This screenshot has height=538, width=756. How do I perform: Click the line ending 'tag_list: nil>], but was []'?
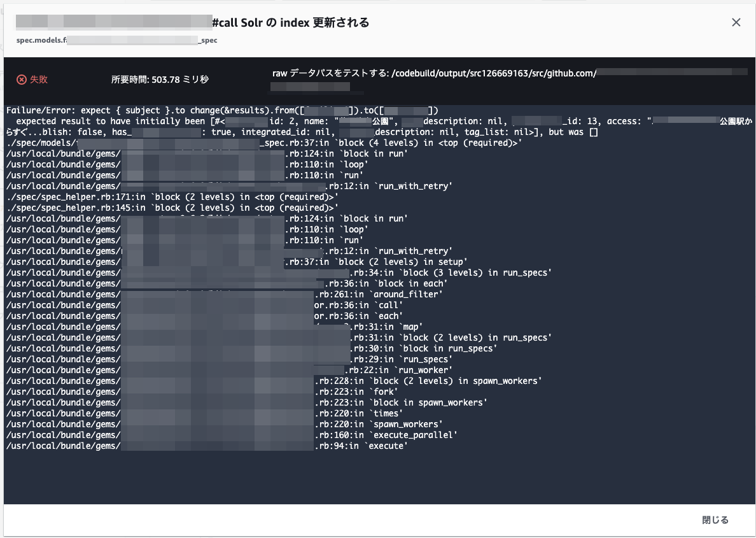tap(302, 132)
